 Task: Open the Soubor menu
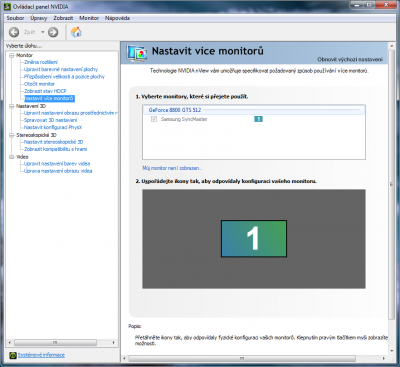point(15,18)
